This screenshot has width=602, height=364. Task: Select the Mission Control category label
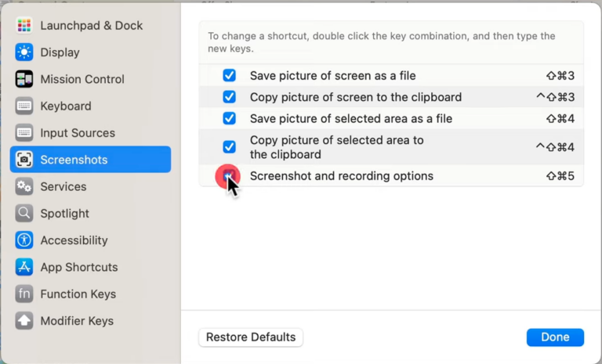82,79
